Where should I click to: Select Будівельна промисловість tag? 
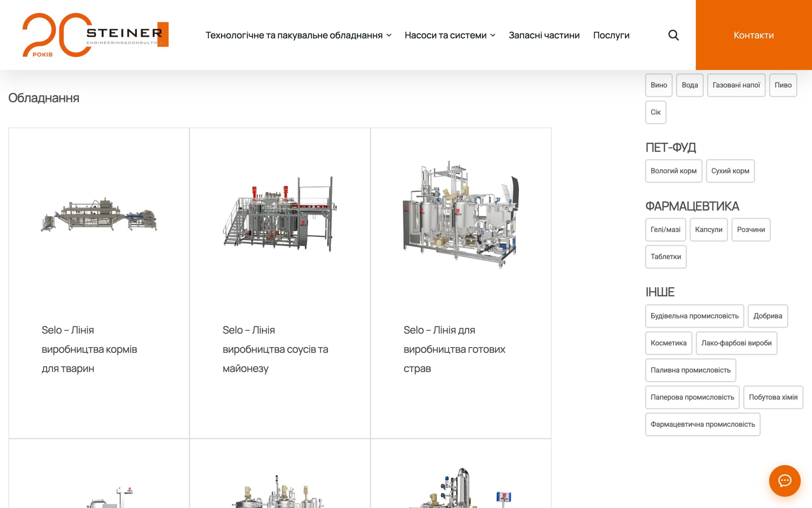[695, 316]
